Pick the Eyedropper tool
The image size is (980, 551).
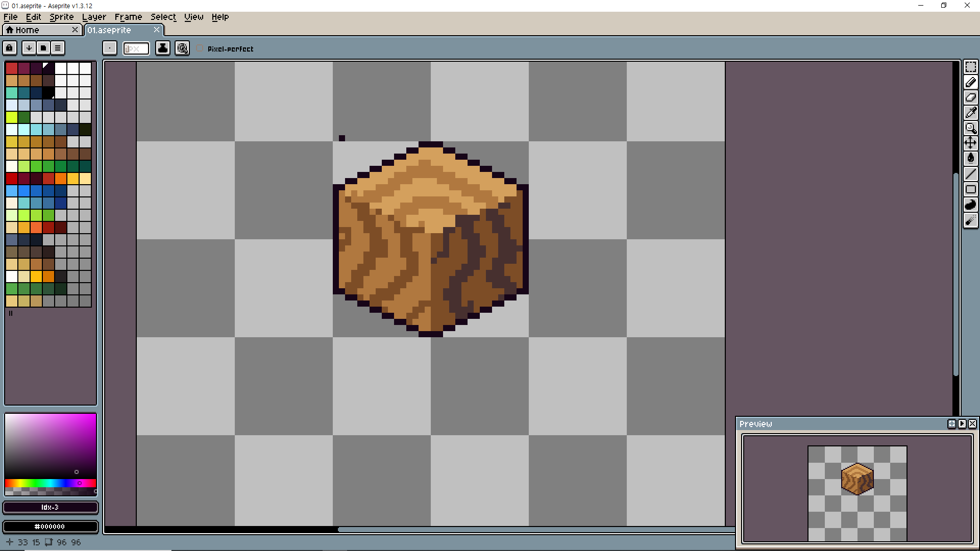pyautogui.click(x=970, y=113)
